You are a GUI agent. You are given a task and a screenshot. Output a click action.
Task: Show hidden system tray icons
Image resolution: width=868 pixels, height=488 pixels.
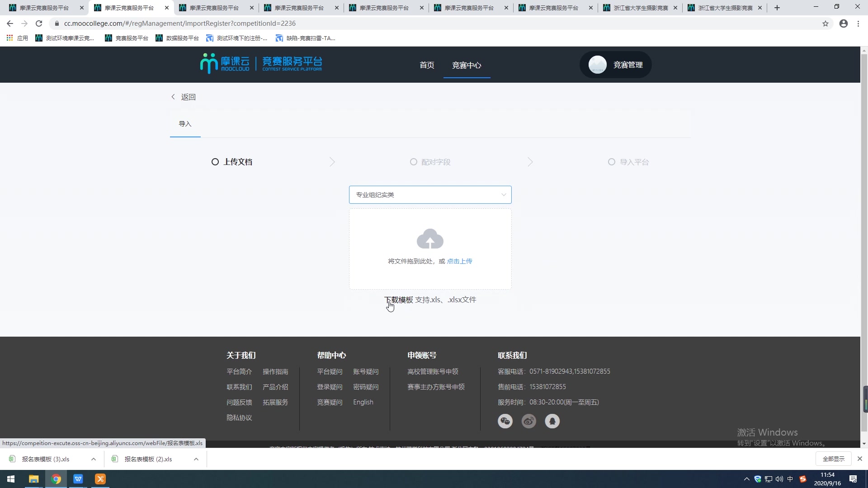746,479
